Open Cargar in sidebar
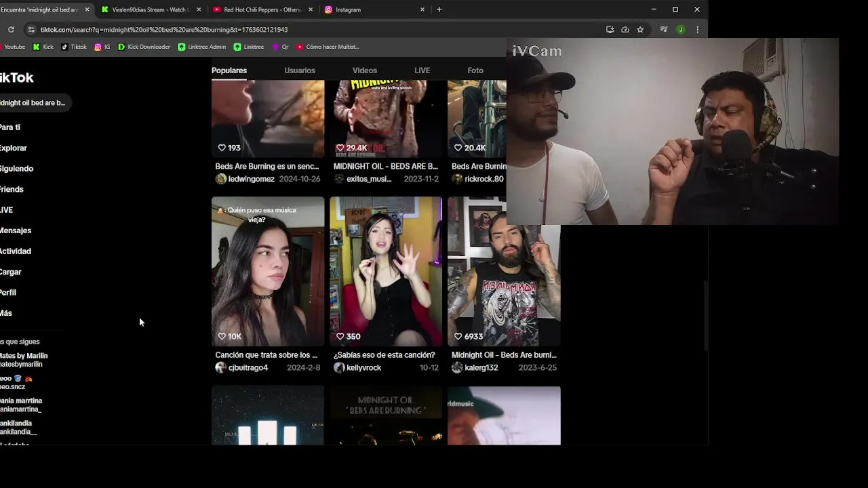The height and width of the screenshot is (488, 868). [x=11, y=272]
